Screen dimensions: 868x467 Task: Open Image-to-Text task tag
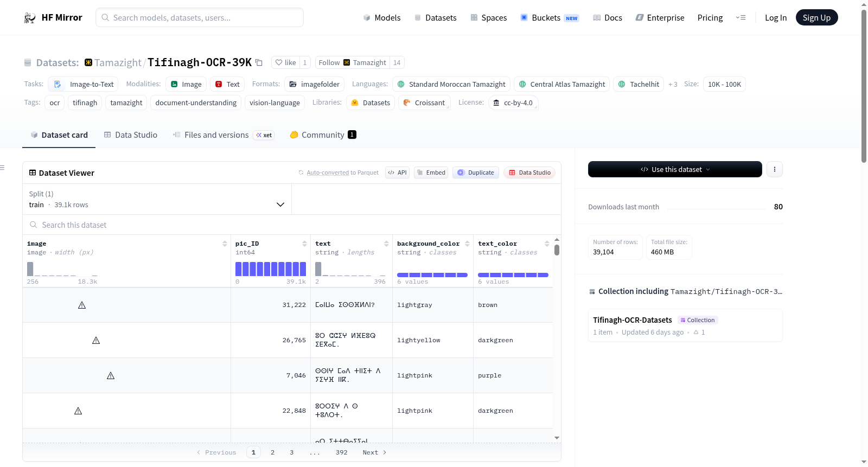coord(84,85)
